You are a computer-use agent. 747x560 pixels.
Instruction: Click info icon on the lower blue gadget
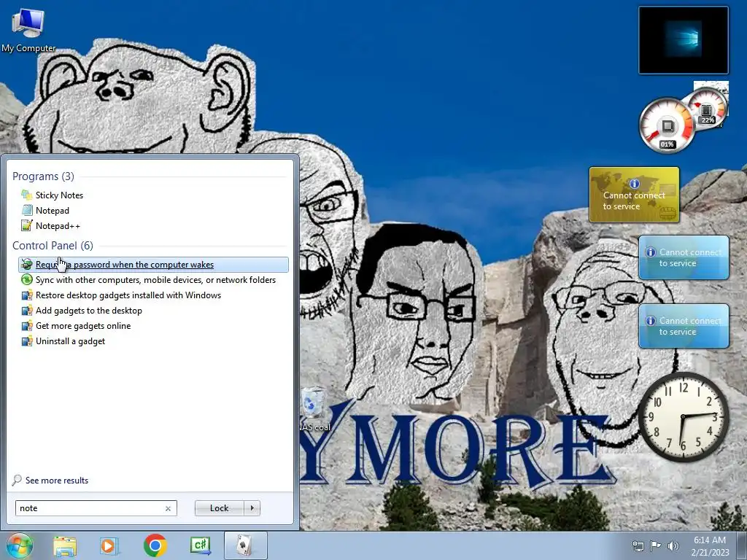pyautogui.click(x=650, y=321)
